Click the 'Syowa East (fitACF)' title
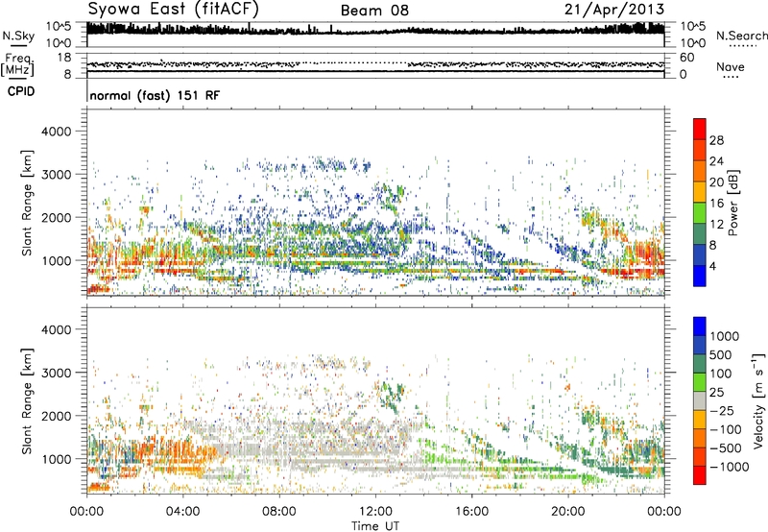 (173, 9)
